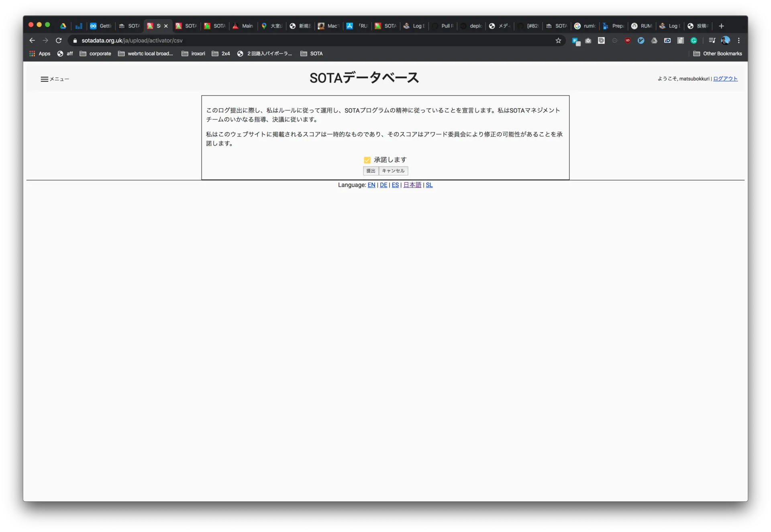Expand the SOTA bookmarks folder
The height and width of the screenshot is (532, 771).
(312, 53)
